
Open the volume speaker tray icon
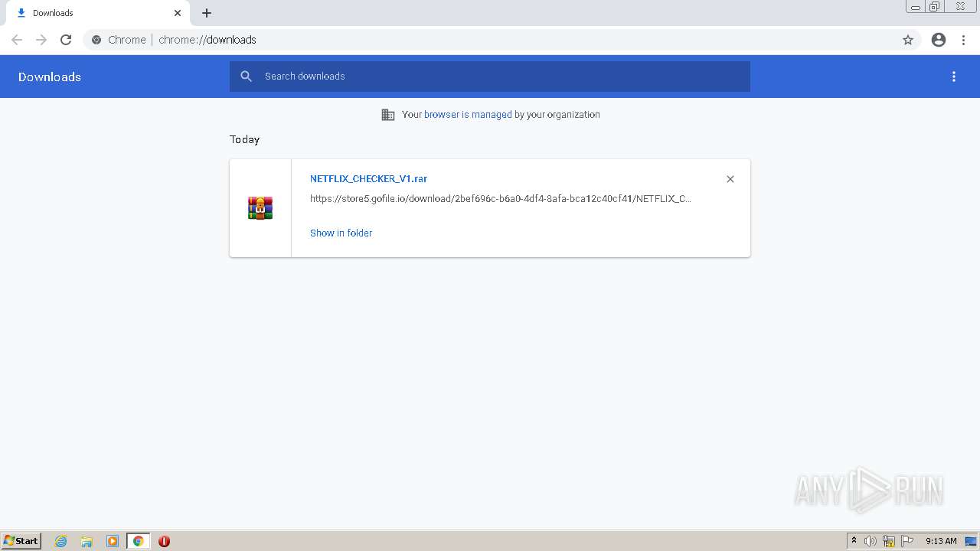871,541
